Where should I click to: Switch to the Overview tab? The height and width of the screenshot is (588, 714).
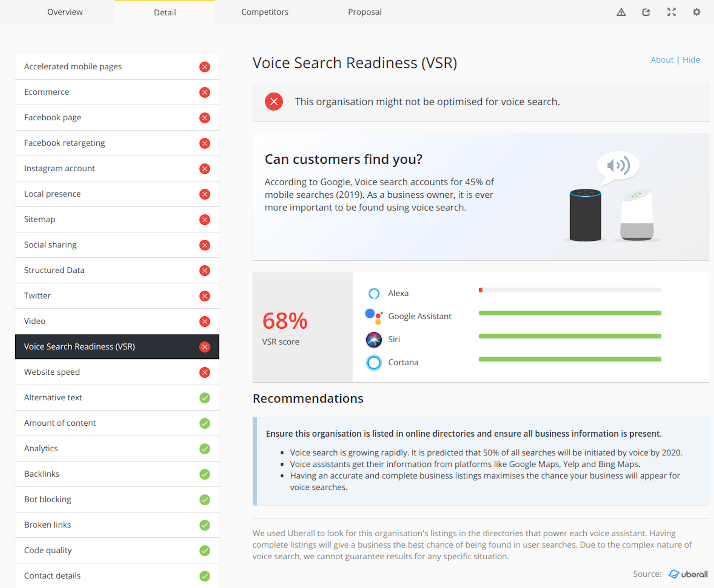(x=65, y=12)
